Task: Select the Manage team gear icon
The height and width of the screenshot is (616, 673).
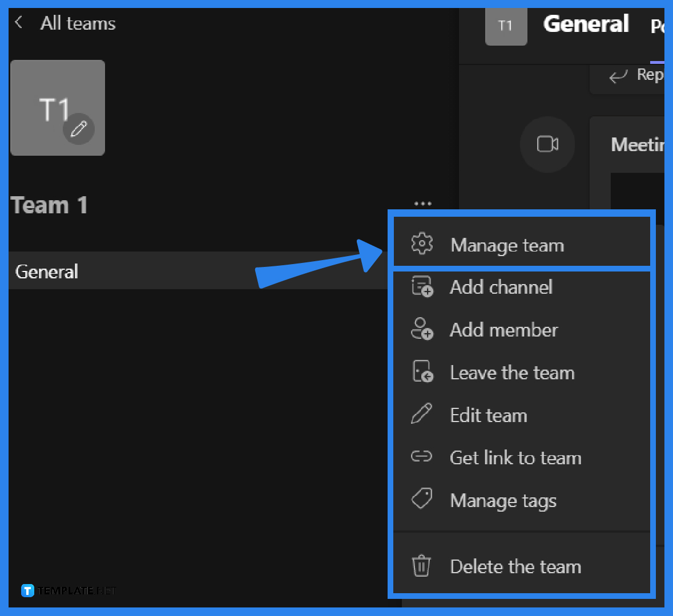Action: point(422,243)
